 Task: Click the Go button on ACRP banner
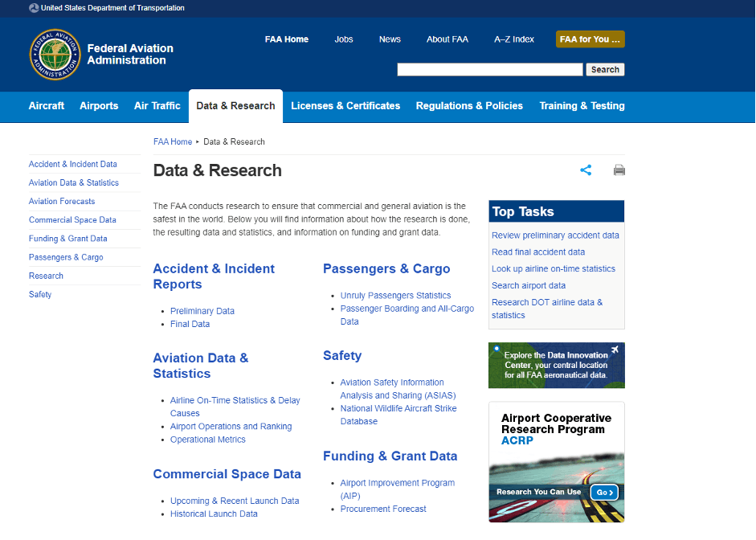click(605, 493)
